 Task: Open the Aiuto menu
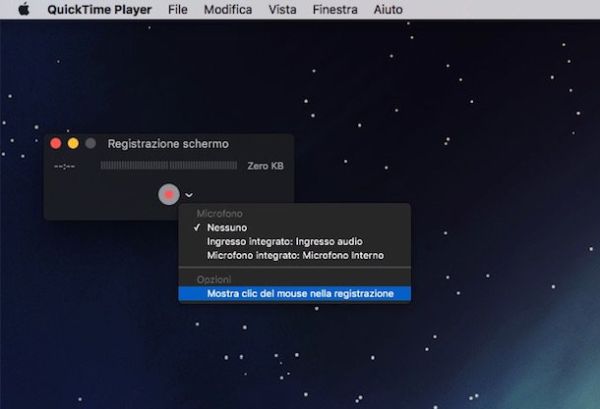click(x=387, y=10)
